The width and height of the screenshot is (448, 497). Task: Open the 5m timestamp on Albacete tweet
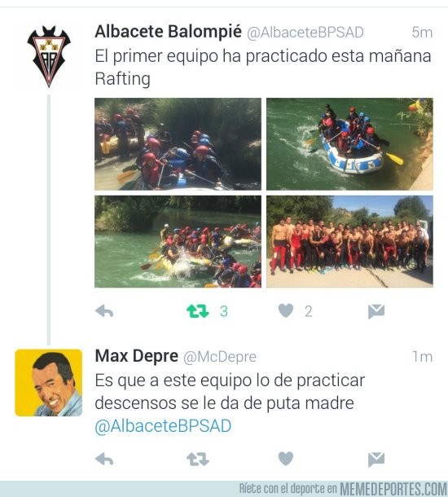click(422, 33)
